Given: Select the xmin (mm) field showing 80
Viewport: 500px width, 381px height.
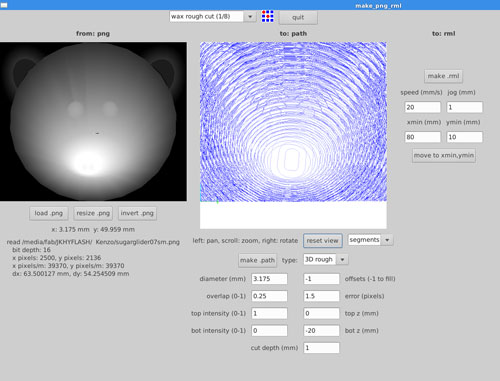Looking at the screenshot, I should [x=423, y=137].
